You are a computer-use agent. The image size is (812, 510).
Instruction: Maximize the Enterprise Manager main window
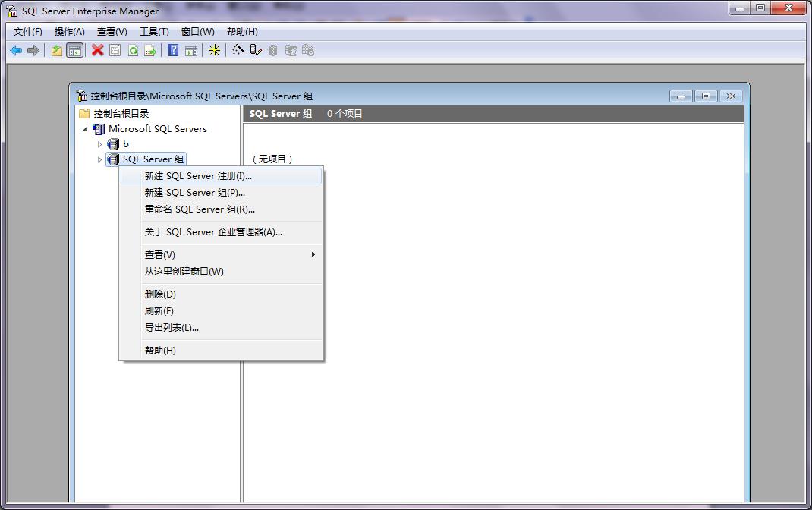(x=760, y=8)
